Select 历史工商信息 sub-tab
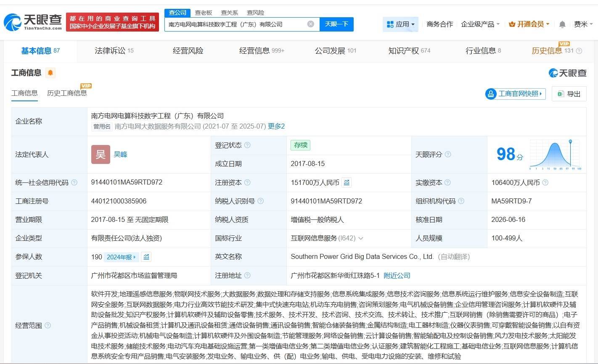The width and height of the screenshot is (598, 364). coord(67,93)
